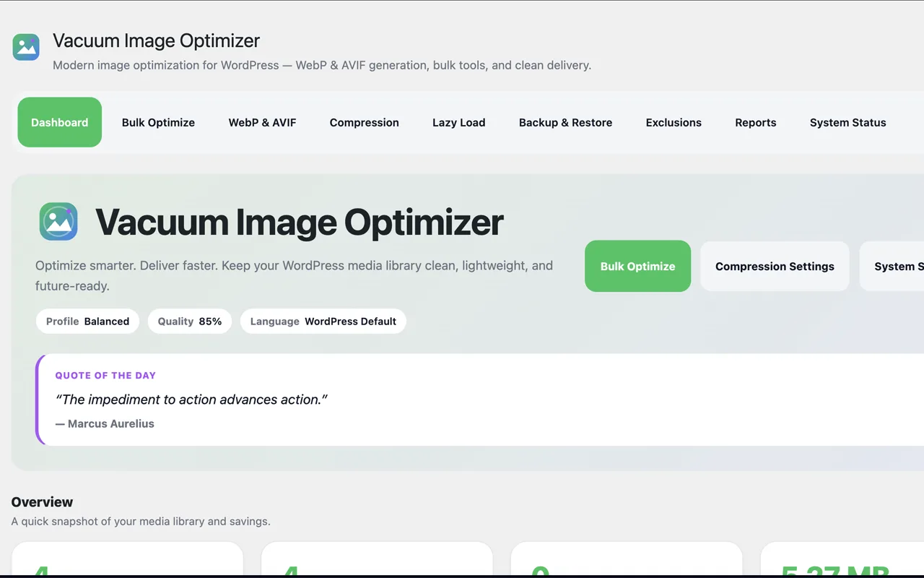The width and height of the screenshot is (924, 578).
Task: Open the WebP & AVIF tab
Action: pos(263,122)
